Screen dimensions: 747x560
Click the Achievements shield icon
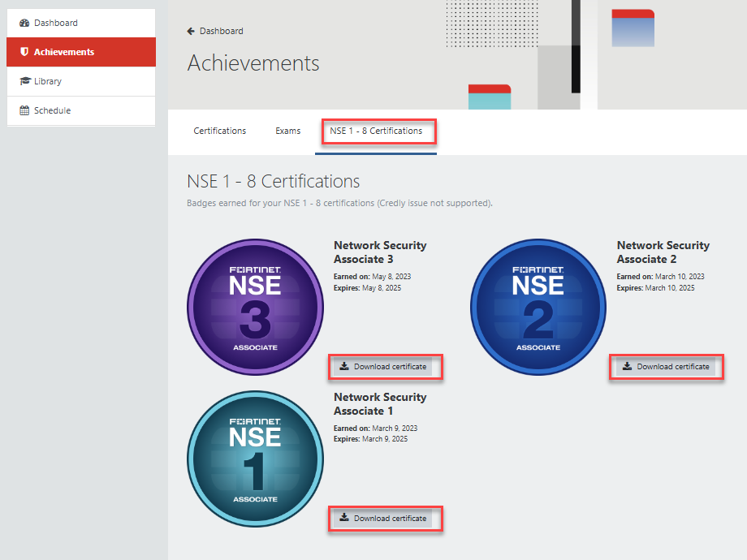click(x=24, y=52)
